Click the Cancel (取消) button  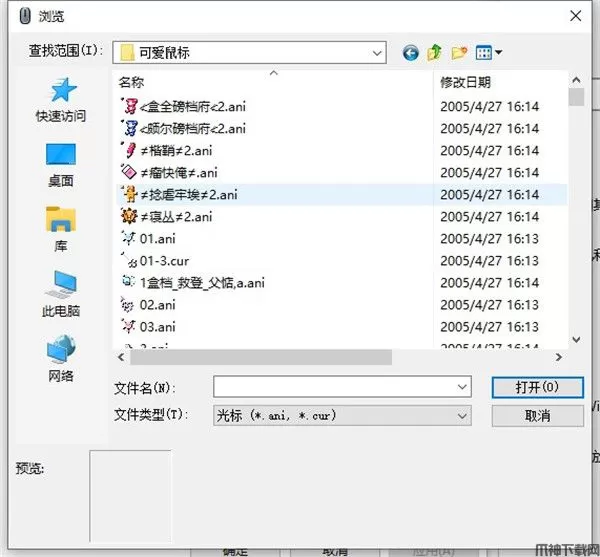538,415
